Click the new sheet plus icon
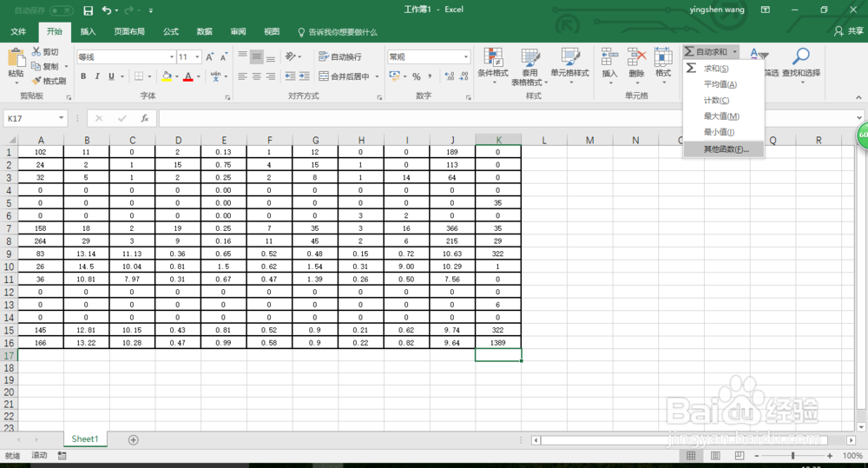Screen dimensions: 868x468 134,439
